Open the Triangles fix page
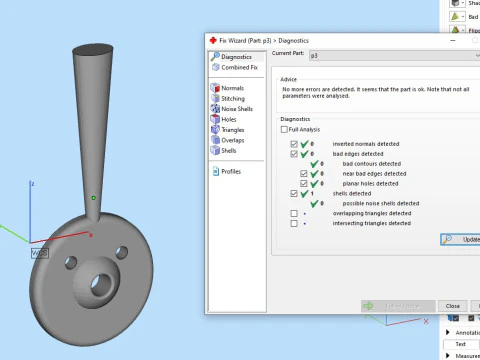This screenshot has height=360, width=480. pos(233,130)
